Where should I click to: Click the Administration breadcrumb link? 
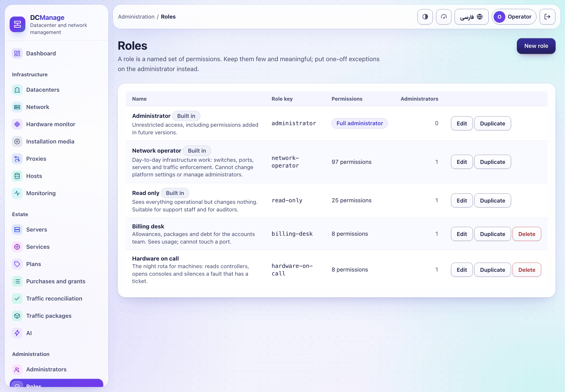coord(136,17)
